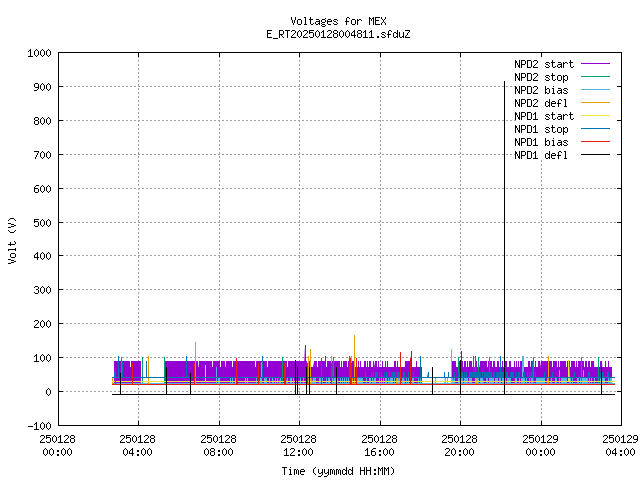Click the 800 y-axis tick label

coord(42,121)
